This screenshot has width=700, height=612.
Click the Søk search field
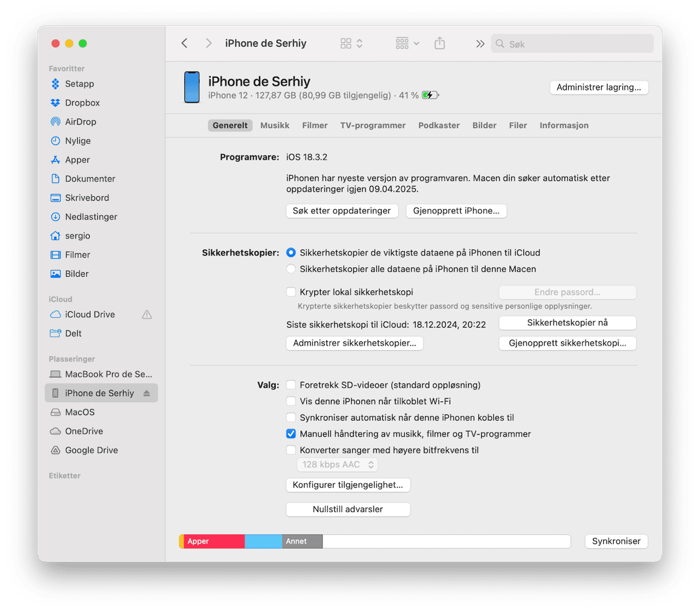pyautogui.click(x=572, y=44)
